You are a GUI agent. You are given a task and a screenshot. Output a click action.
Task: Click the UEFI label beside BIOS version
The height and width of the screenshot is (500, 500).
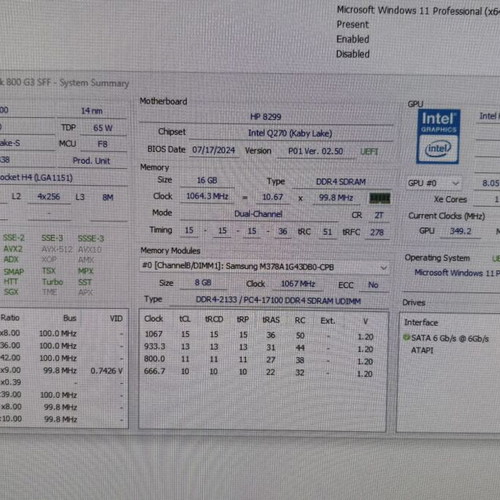coord(369,152)
